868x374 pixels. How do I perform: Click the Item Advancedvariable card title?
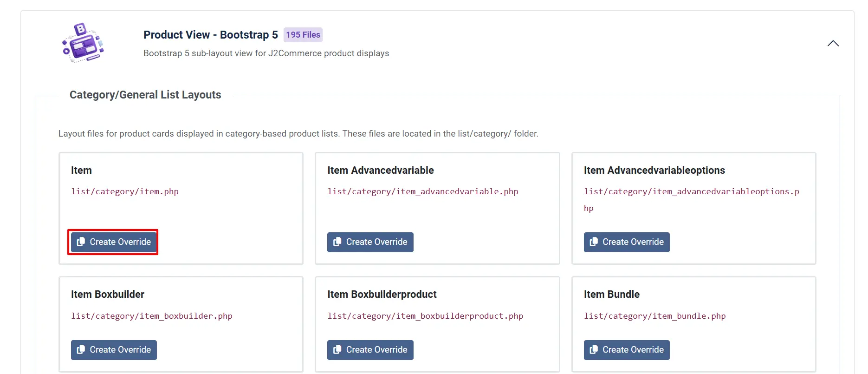[x=381, y=171]
